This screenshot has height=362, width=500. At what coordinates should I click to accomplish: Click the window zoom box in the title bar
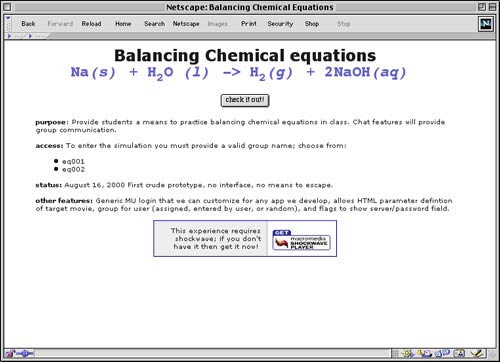pyautogui.click(x=482, y=7)
